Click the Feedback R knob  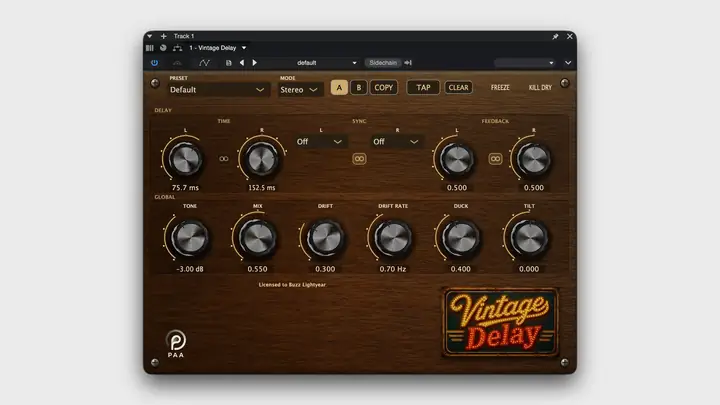(534, 159)
